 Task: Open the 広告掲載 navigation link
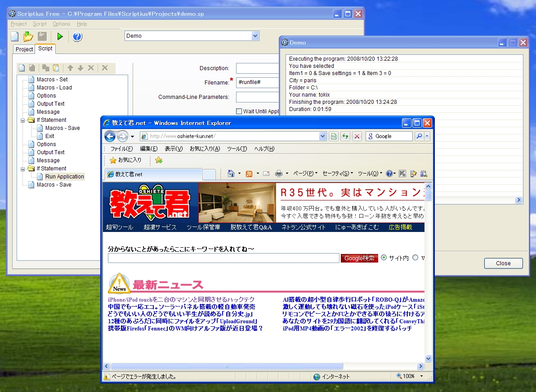click(x=400, y=227)
